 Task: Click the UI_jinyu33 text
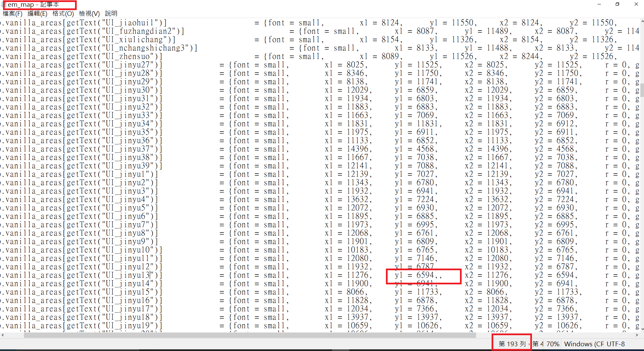point(128,115)
